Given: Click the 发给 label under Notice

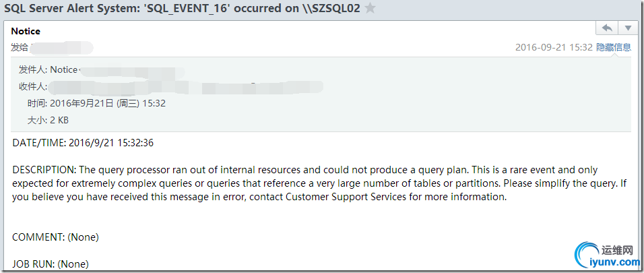Looking at the screenshot, I should pos(20,48).
